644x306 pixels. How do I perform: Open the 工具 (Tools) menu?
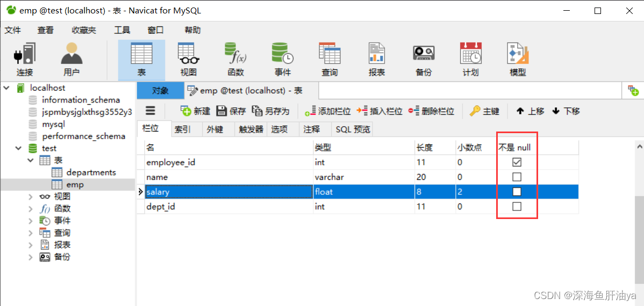coord(122,31)
